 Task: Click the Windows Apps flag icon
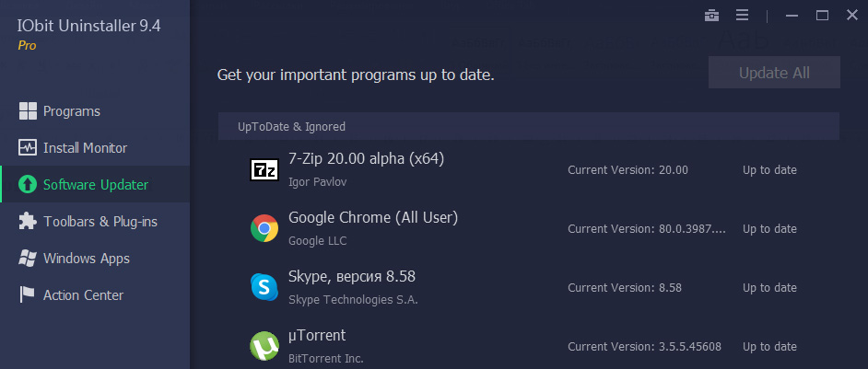tap(28, 259)
